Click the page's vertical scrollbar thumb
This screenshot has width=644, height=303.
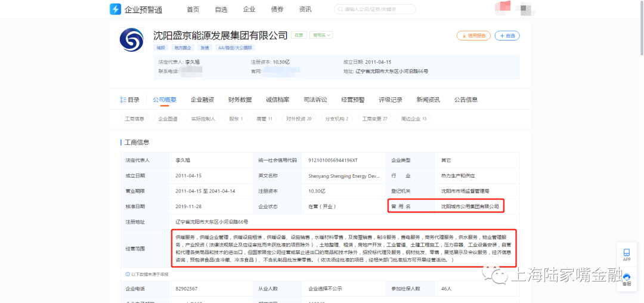pyautogui.click(x=641, y=28)
